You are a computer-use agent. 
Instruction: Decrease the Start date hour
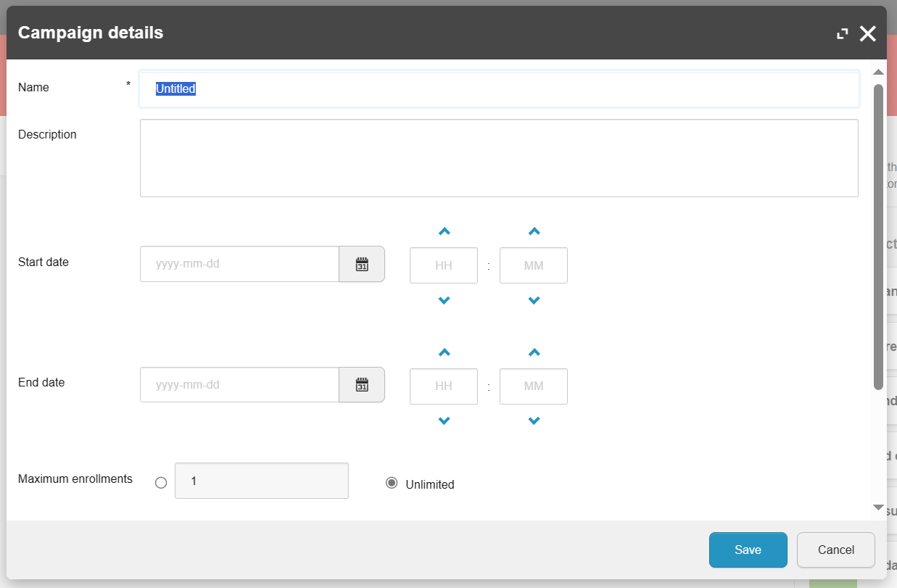pyautogui.click(x=444, y=300)
